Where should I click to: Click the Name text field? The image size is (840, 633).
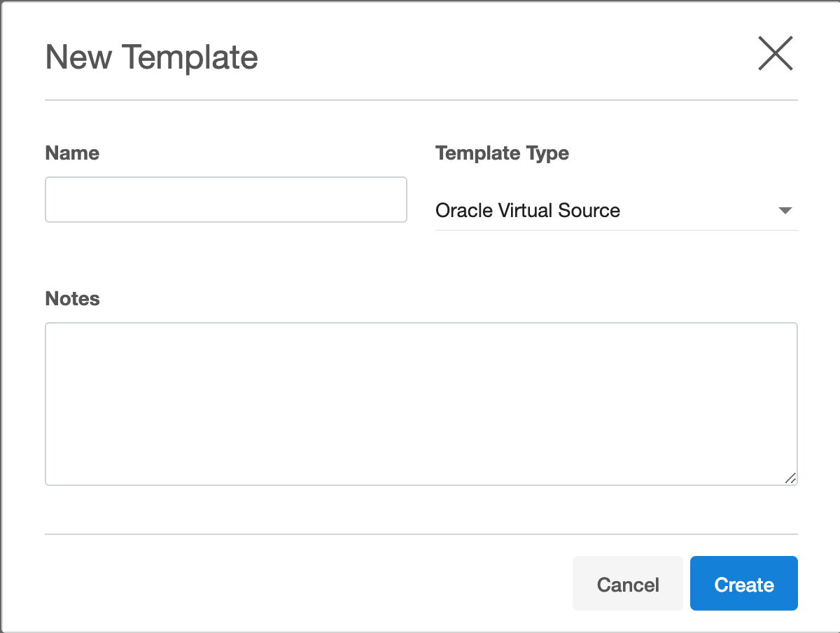pos(225,200)
